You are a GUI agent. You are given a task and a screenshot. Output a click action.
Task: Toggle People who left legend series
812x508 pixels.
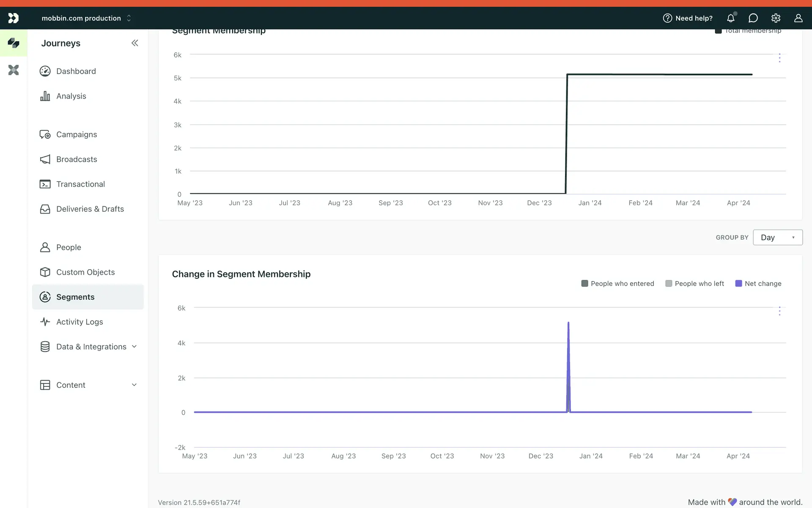694,284
